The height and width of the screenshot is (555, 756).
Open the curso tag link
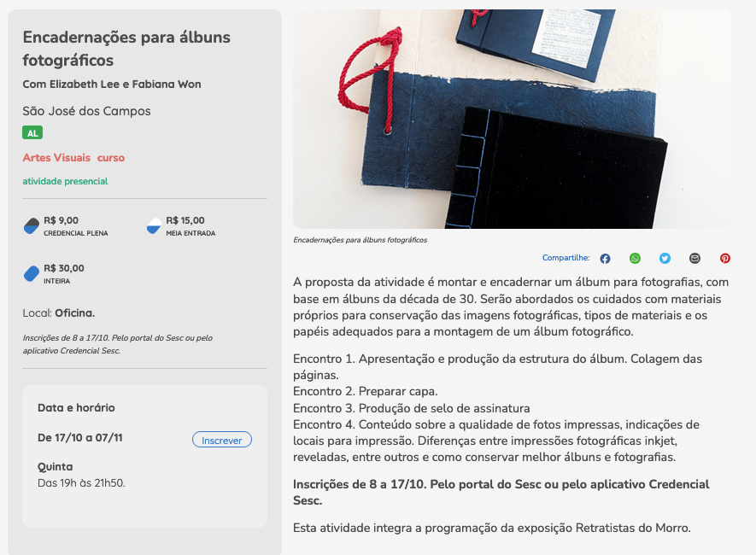tap(111, 158)
